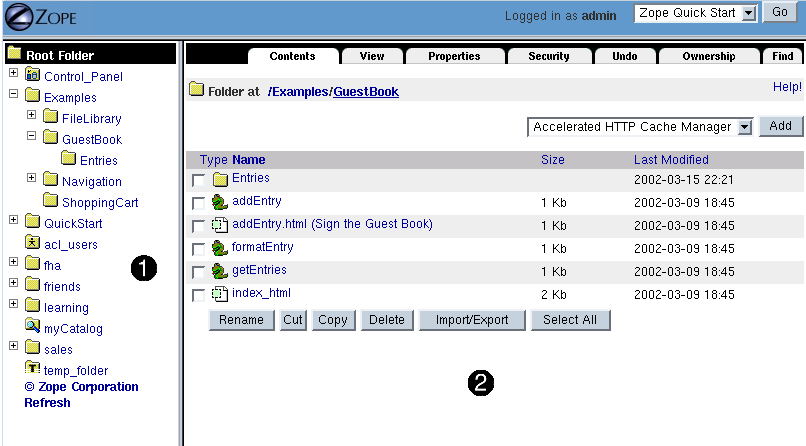Switch to the Security tab
806x446 pixels.
pyautogui.click(x=549, y=56)
